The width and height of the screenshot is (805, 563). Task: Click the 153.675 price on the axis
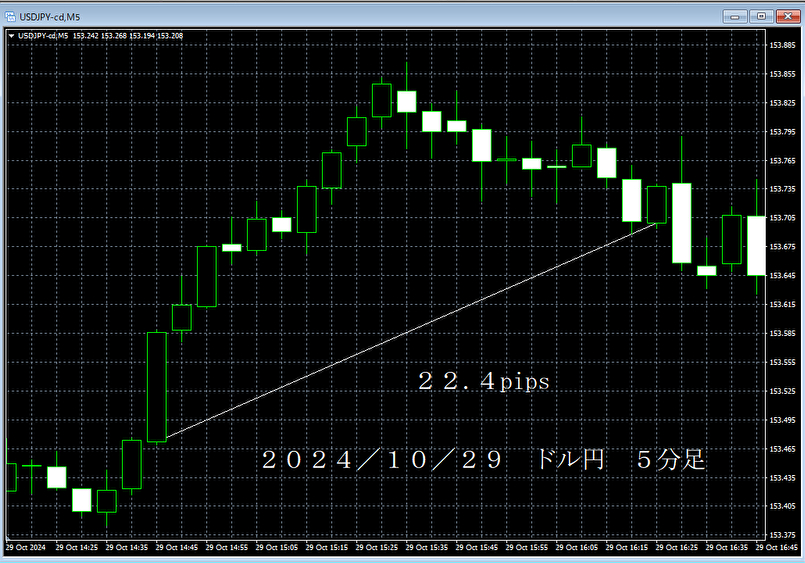pos(782,246)
